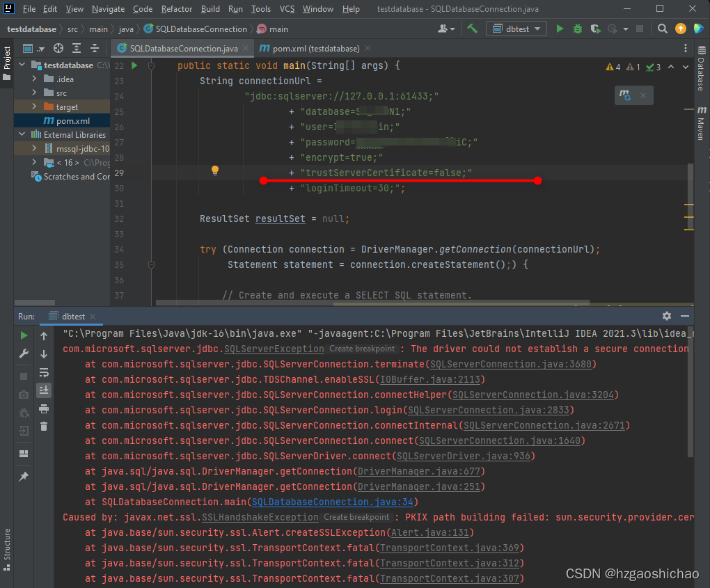Expand the mssql-jdbc library node
This screenshot has height=588, width=710.
(34, 148)
